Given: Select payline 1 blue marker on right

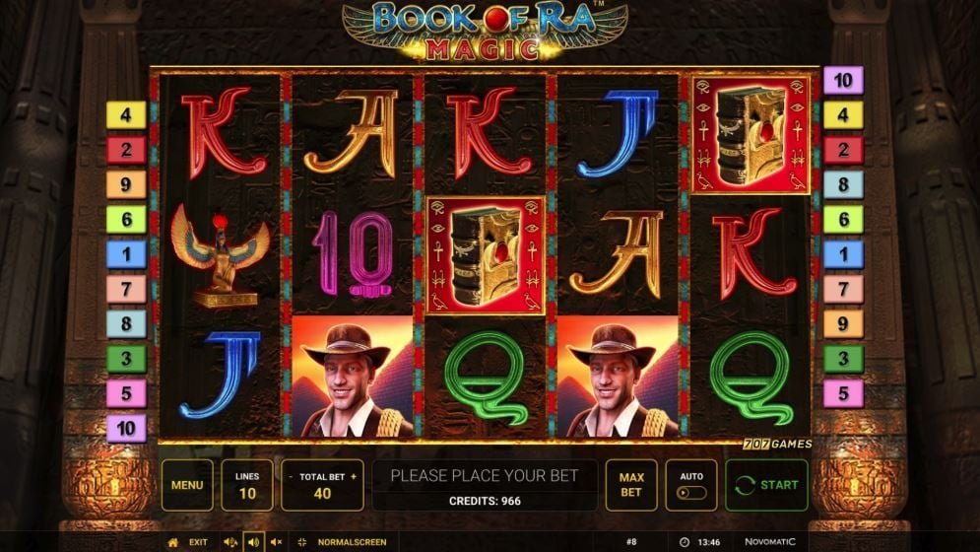Looking at the screenshot, I should 842,254.
